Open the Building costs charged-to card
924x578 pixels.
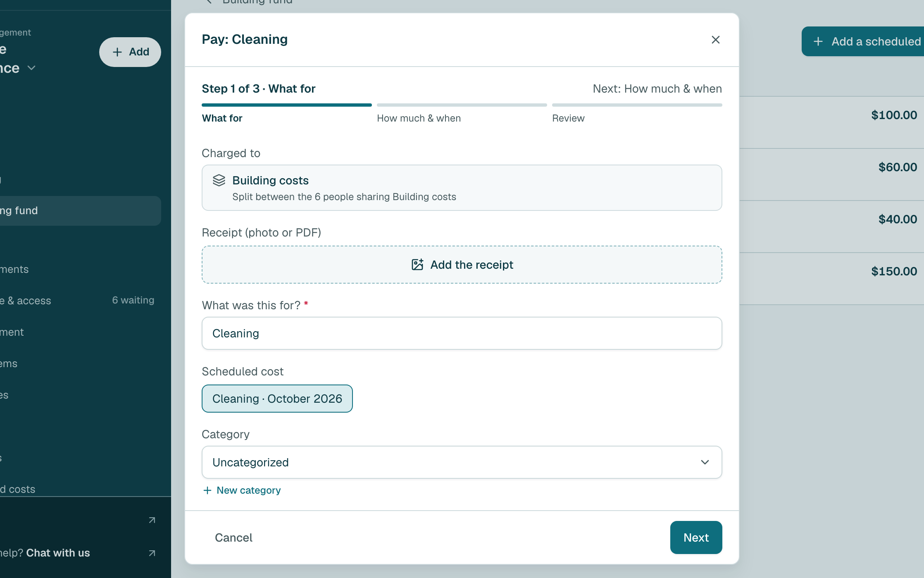[x=462, y=188]
